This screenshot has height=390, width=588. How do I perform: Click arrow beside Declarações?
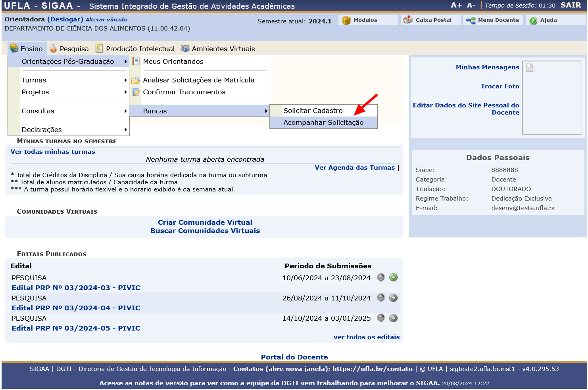[x=125, y=130]
